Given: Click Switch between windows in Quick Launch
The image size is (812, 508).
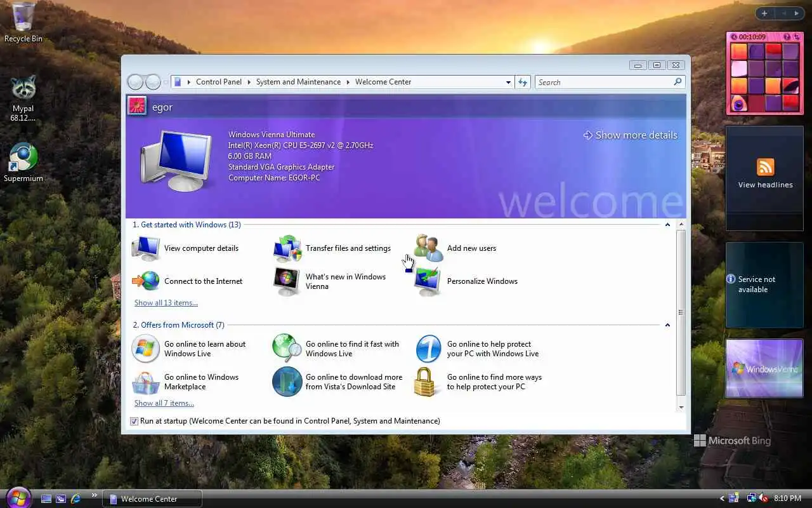Looking at the screenshot, I should [x=61, y=499].
